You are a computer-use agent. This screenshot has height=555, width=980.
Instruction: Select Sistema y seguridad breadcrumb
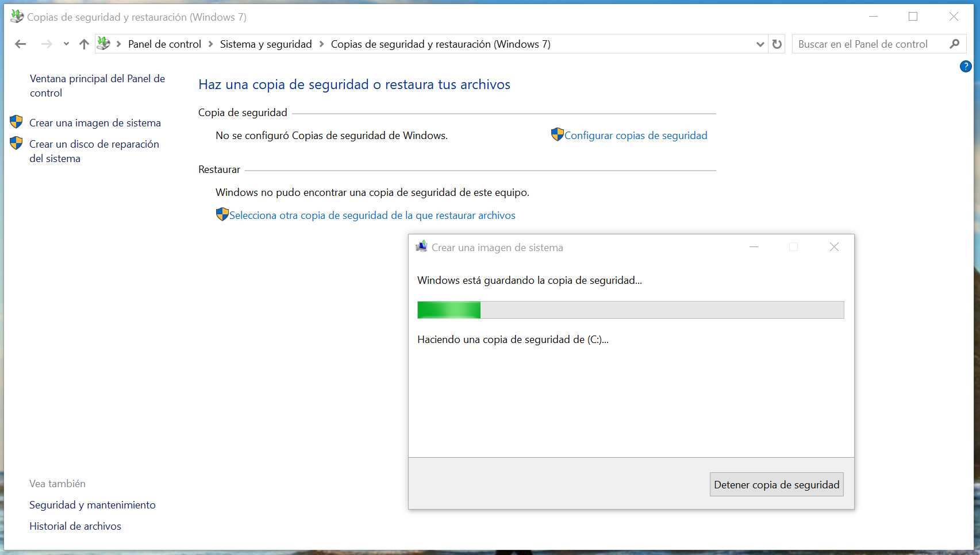tap(266, 44)
